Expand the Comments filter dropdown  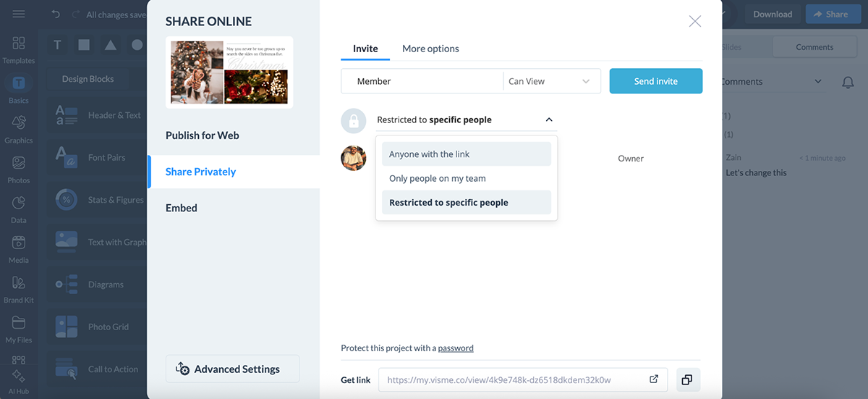point(818,82)
